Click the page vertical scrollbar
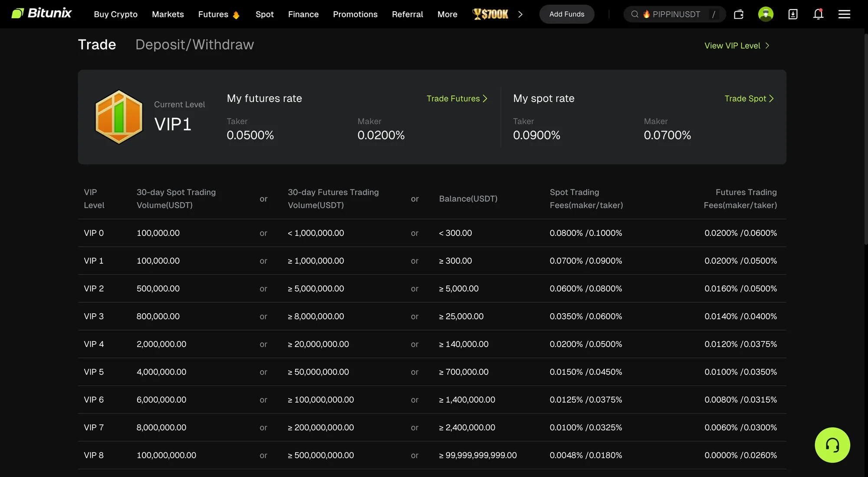Viewport: 868px width, 477px height. pos(866,139)
